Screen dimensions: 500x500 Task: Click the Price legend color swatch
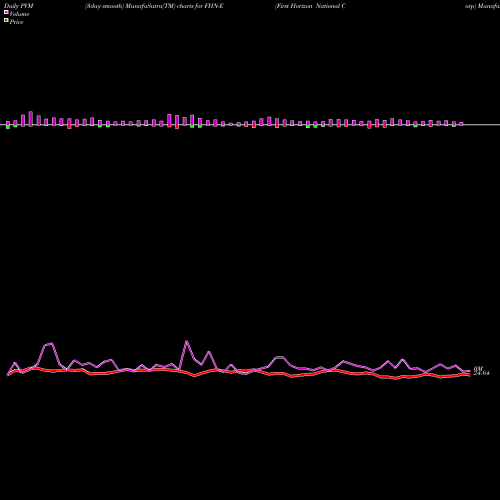coord(6,21)
